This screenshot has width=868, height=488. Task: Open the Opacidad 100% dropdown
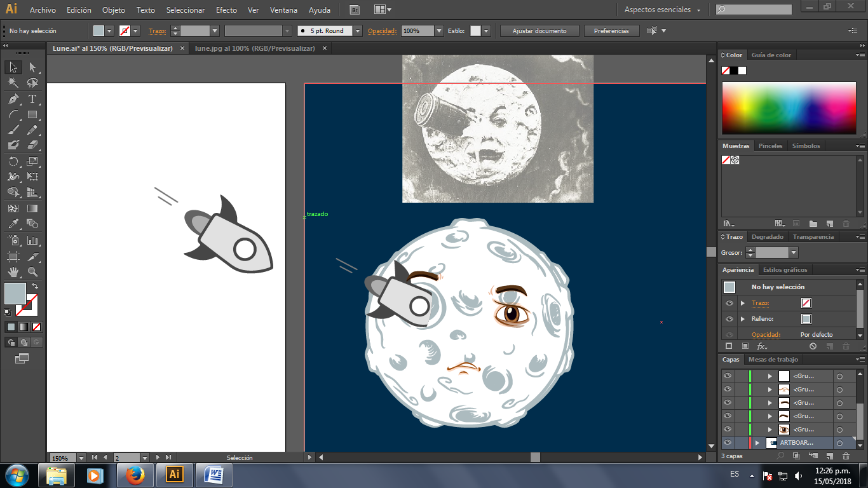click(439, 30)
